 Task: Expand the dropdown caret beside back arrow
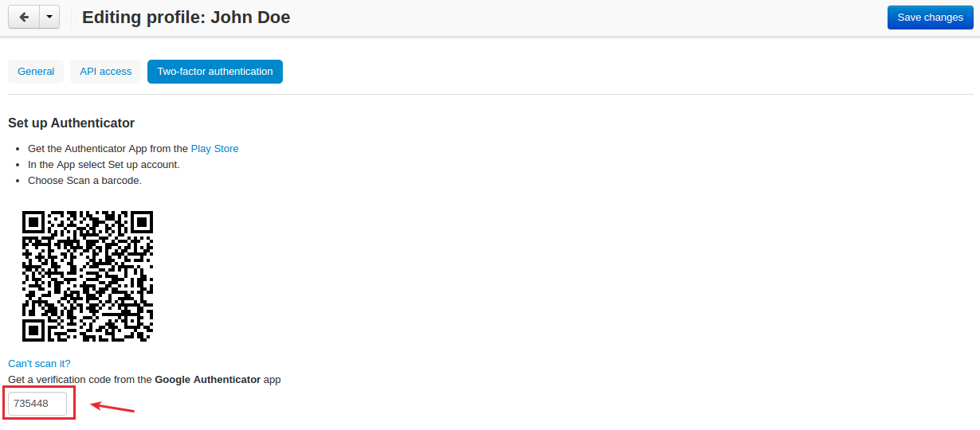[49, 17]
